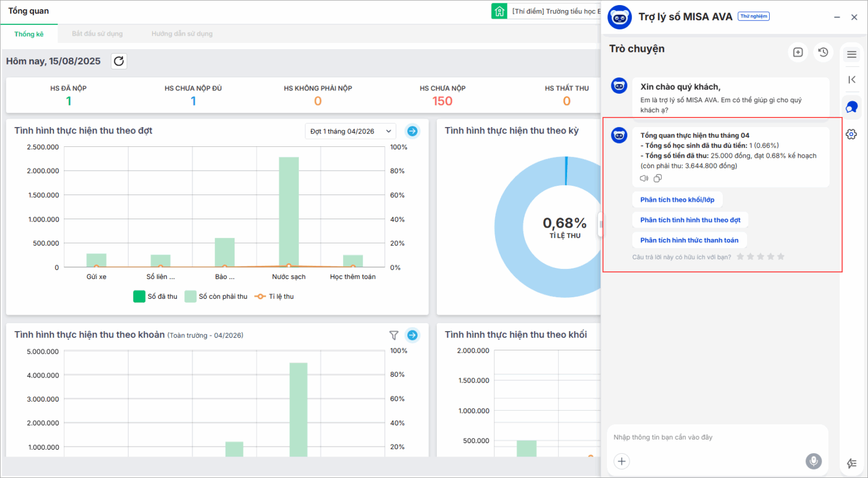Play the response aloud with the speaker icon

pyautogui.click(x=644, y=179)
